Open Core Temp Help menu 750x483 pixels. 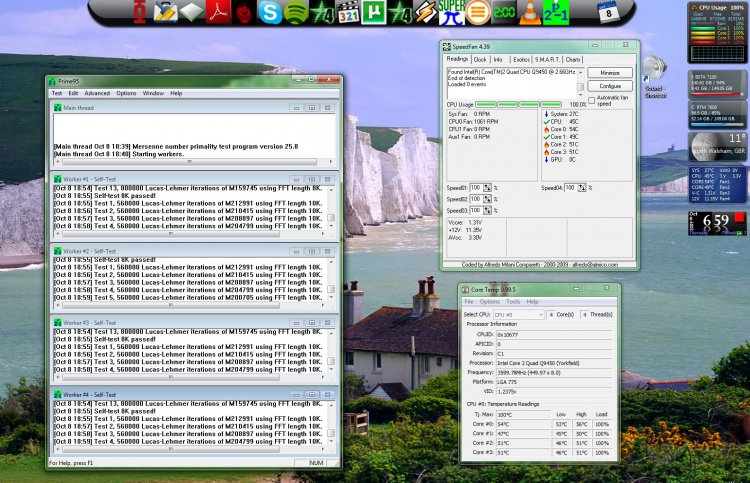[532, 302]
